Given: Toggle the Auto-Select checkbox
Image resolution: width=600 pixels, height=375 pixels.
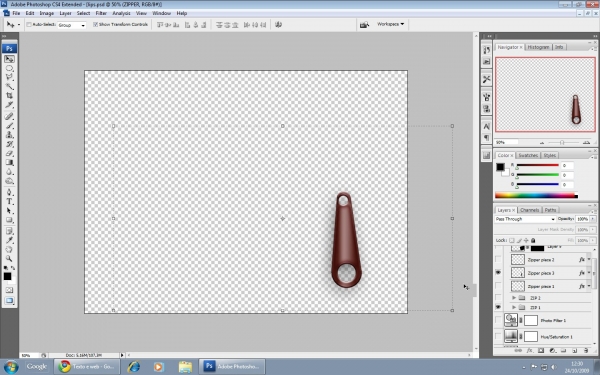Looking at the screenshot, I should click(29, 24).
